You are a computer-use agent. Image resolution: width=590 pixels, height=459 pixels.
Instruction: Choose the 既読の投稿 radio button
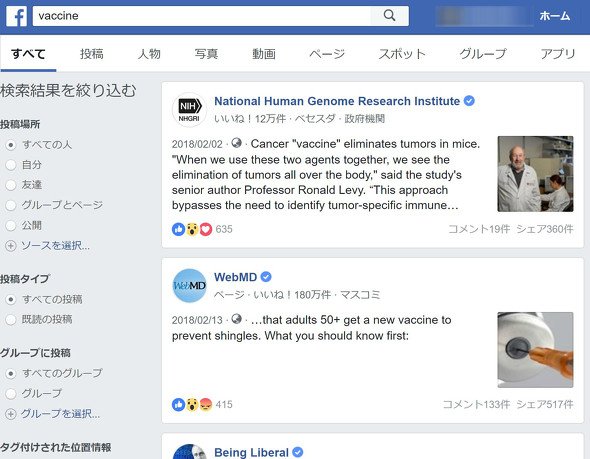pyautogui.click(x=11, y=319)
